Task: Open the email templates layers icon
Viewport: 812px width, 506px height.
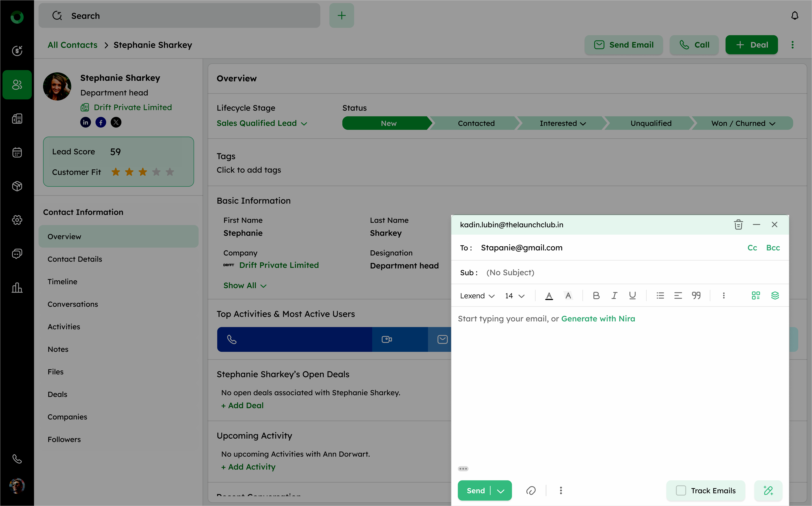Action: click(775, 295)
